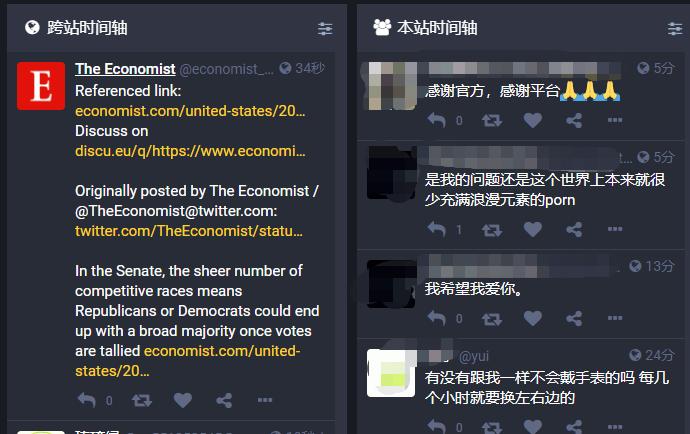
Task: Reply to the 感谢官方 post
Action: (437, 120)
